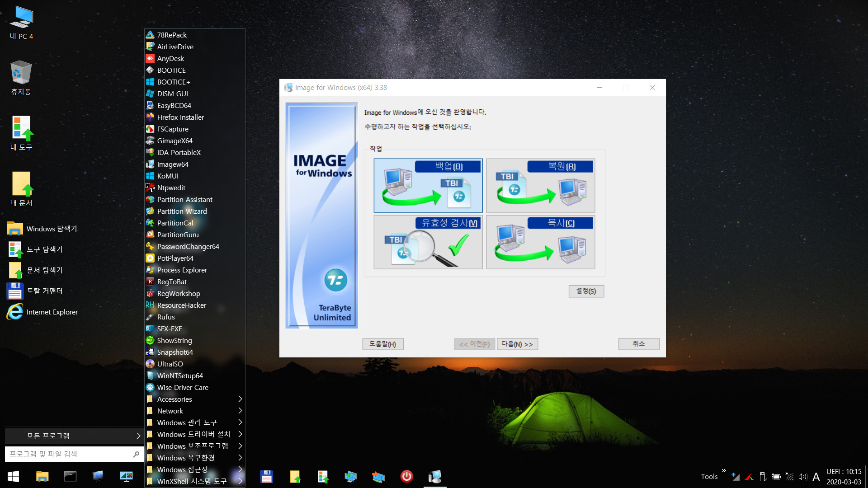Click the ResourceHacker icon
The height and width of the screenshot is (488, 868).
[x=150, y=305]
